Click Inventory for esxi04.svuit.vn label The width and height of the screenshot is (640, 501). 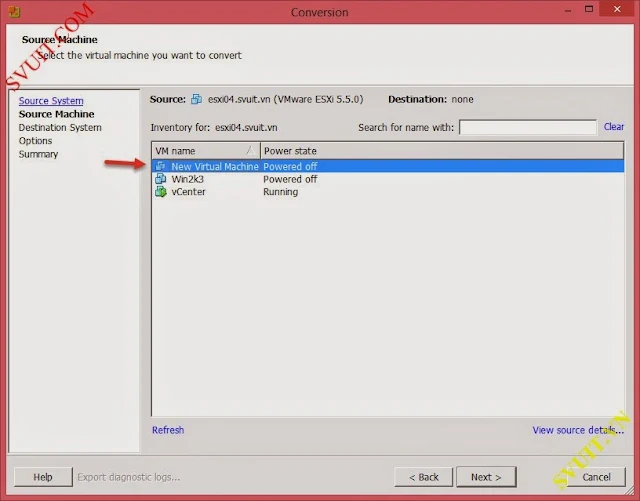pos(214,127)
